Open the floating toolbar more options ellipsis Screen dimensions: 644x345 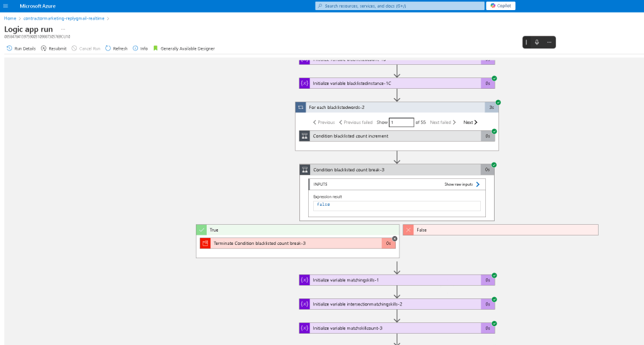point(549,42)
